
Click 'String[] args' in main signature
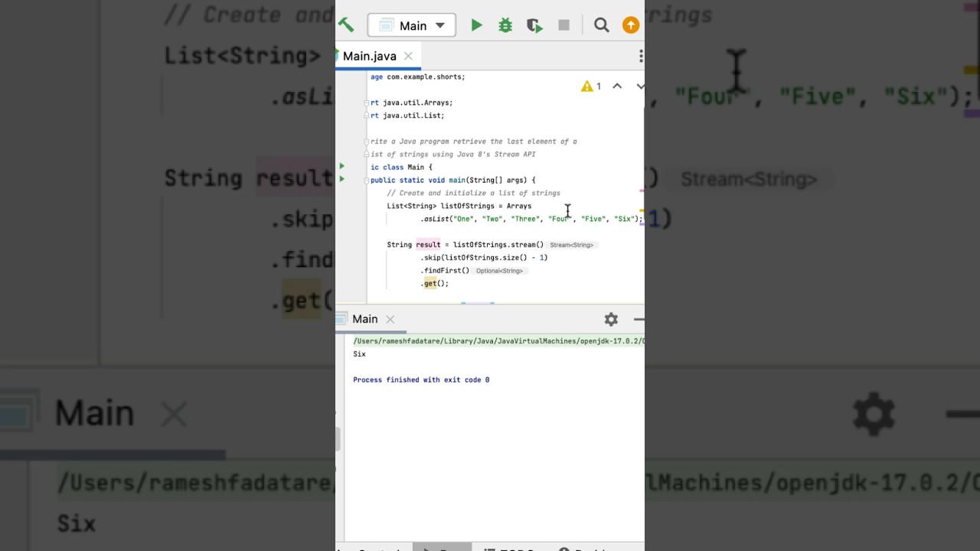click(x=496, y=180)
